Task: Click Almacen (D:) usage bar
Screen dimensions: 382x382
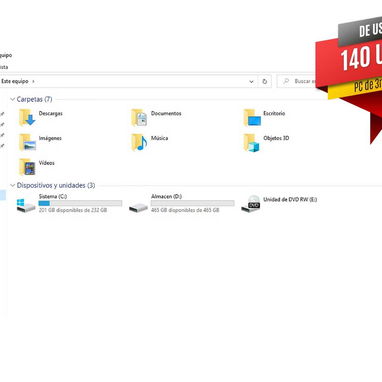Action: (192, 203)
